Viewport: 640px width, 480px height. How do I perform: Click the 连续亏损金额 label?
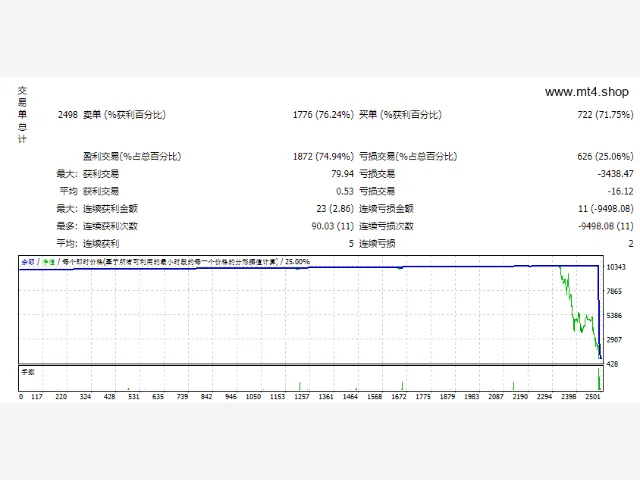[386, 209]
